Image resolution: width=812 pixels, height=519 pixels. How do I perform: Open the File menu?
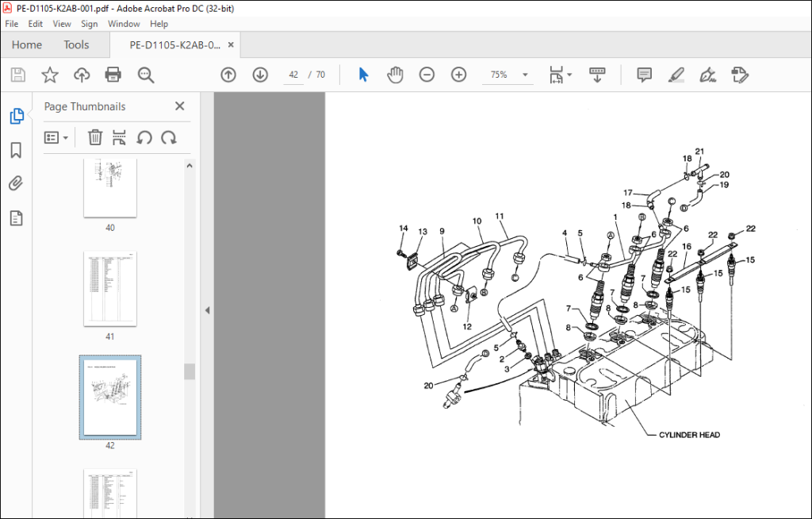11,24
